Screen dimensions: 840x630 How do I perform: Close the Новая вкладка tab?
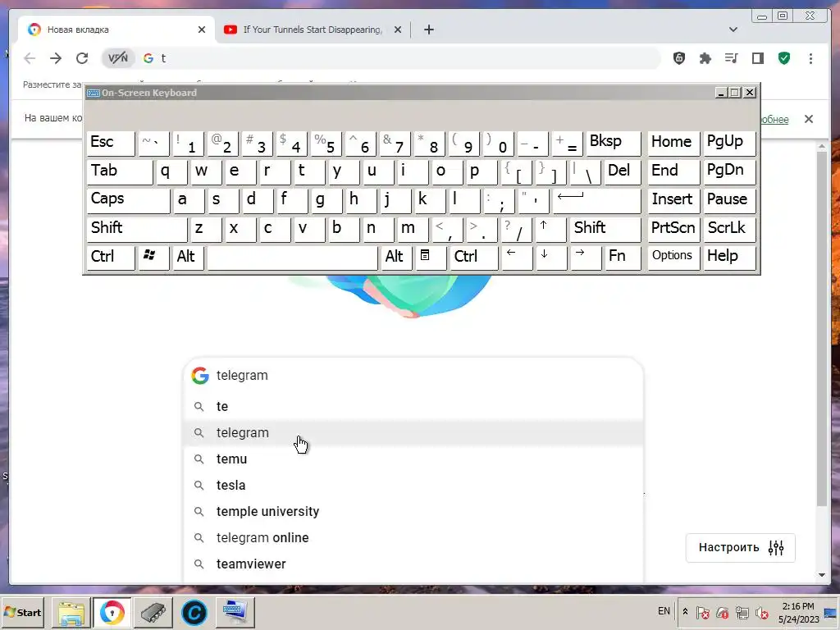[202, 30]
